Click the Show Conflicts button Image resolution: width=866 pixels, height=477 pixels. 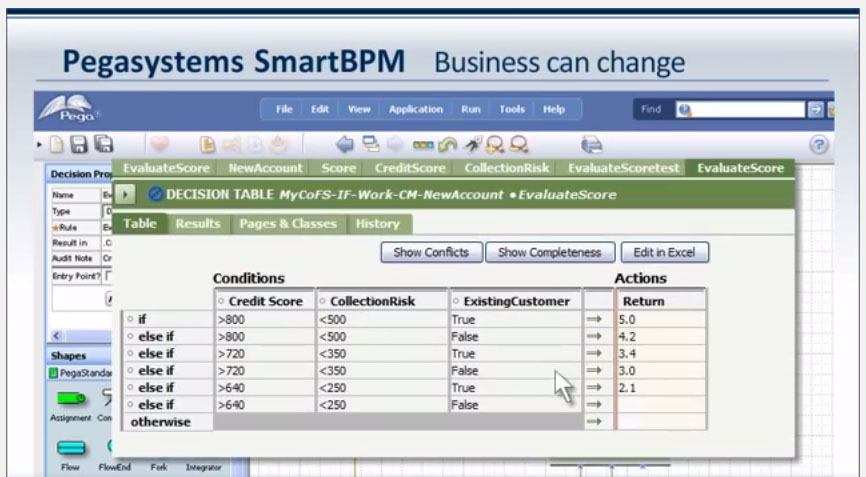[431, 252]
